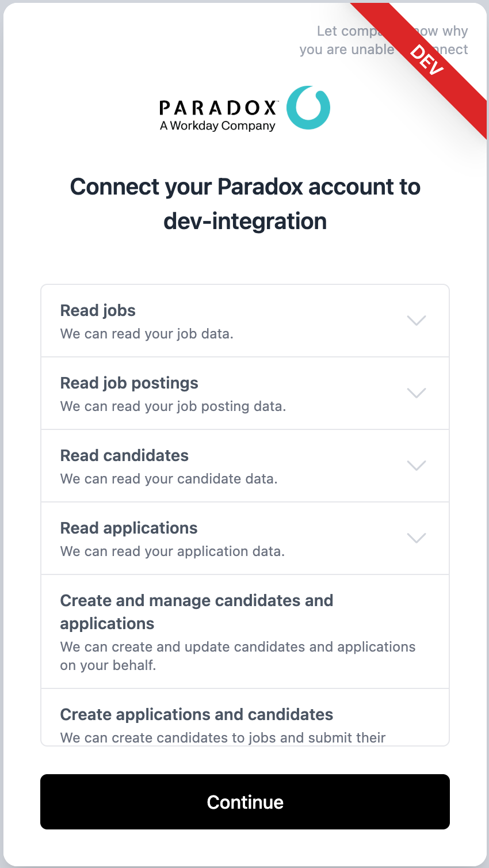Select the Read jobs permission title
Screen dimensions: 489x868
tap(98, 311)
